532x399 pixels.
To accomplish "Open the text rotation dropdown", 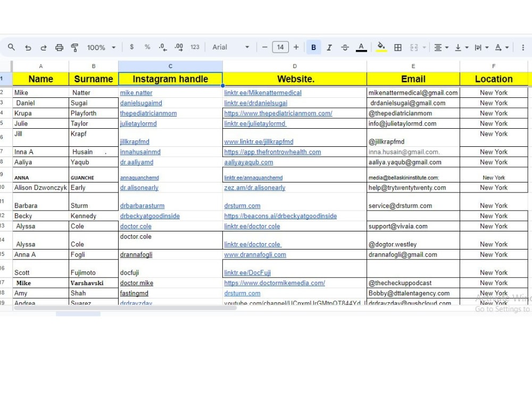I will 502,47.
